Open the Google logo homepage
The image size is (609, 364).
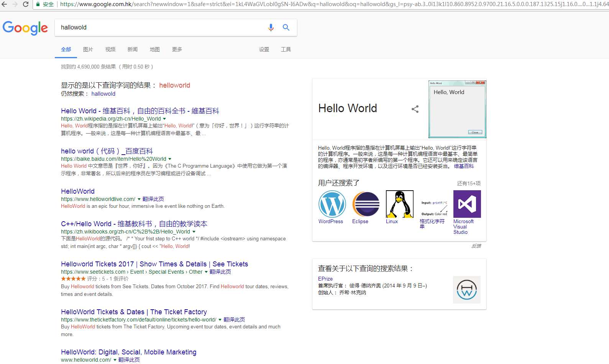pos(25,28)
